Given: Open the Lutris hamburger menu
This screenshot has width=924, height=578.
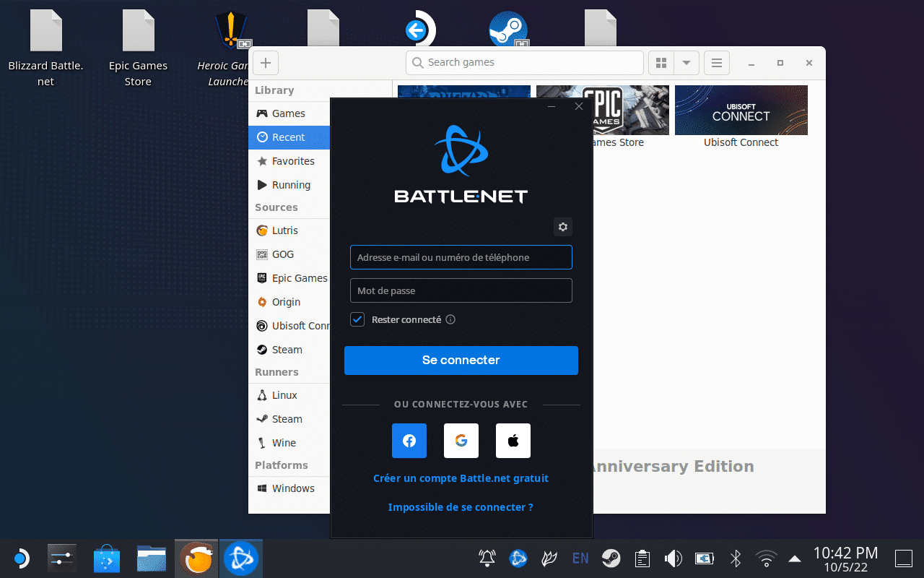Looking at the screenshot, I should (x=717, y=63).
